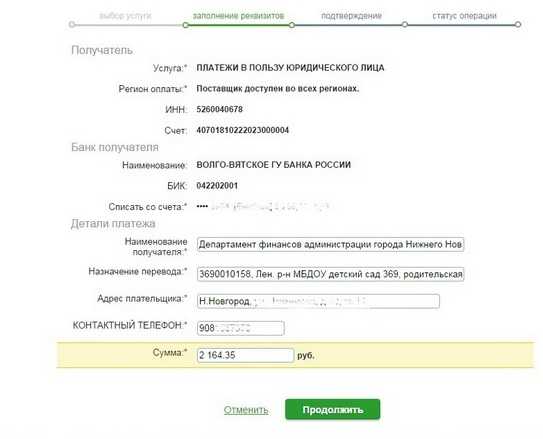Click the Адрес плательщика input field
Viewport: 543px width, 439px height.
318,301
